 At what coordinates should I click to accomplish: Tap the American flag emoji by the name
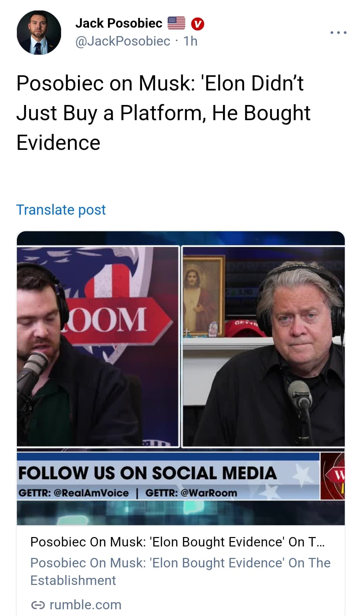coord(176,23)
